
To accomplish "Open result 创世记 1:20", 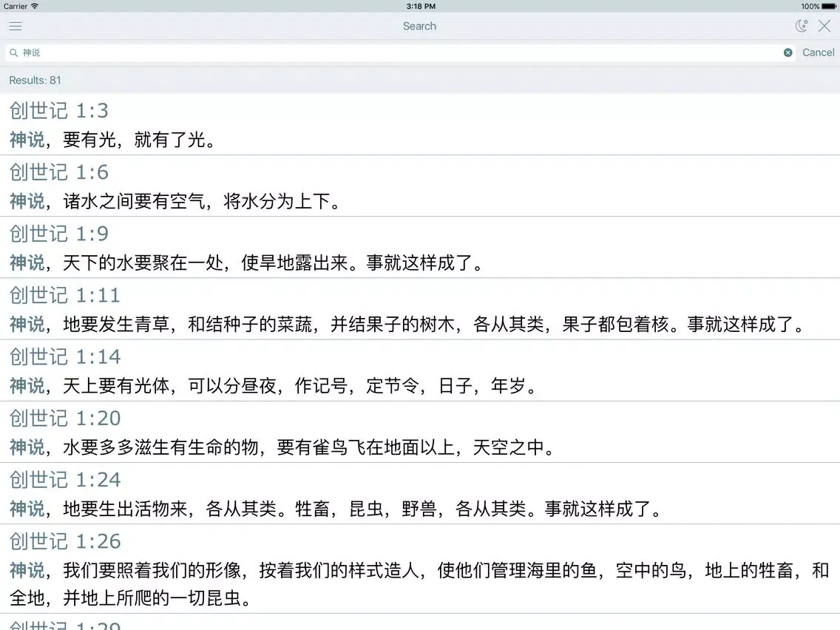I will pos(420,433).
